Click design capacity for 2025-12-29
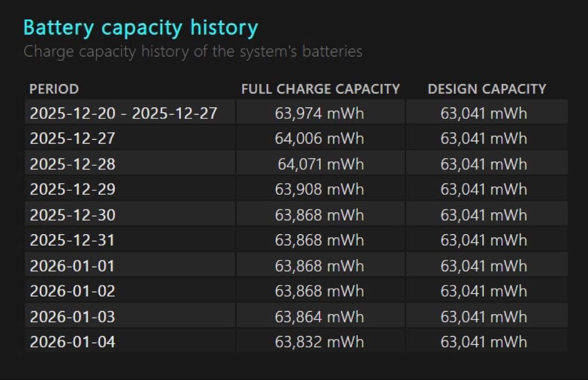Image resolution: width=588 pixels, height=380 pixels. coord(483,189)
